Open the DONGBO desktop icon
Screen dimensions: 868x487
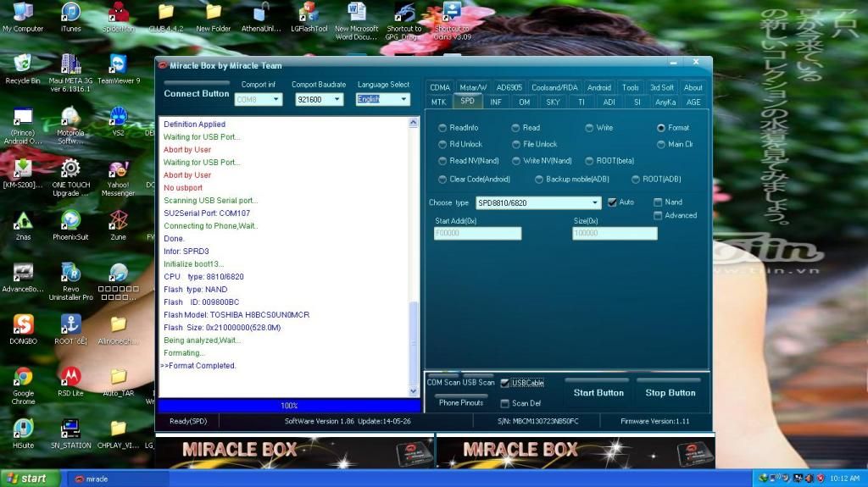click(x=23, y=329)
